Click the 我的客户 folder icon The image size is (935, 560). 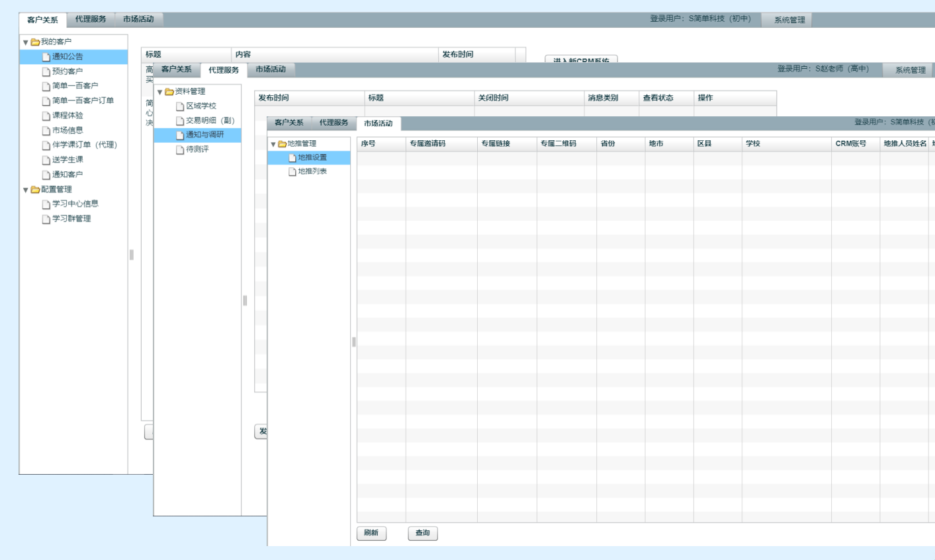tap(35, 42)
